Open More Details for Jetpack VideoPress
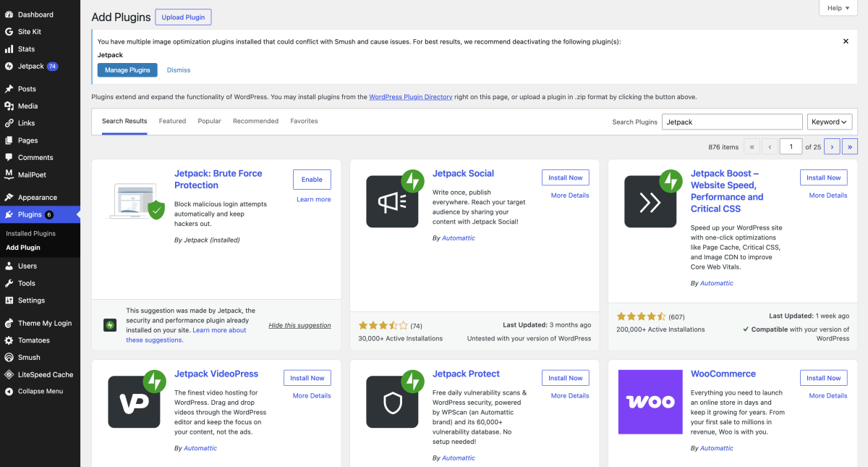The image size is (868, 467). [x=312, y=396]
